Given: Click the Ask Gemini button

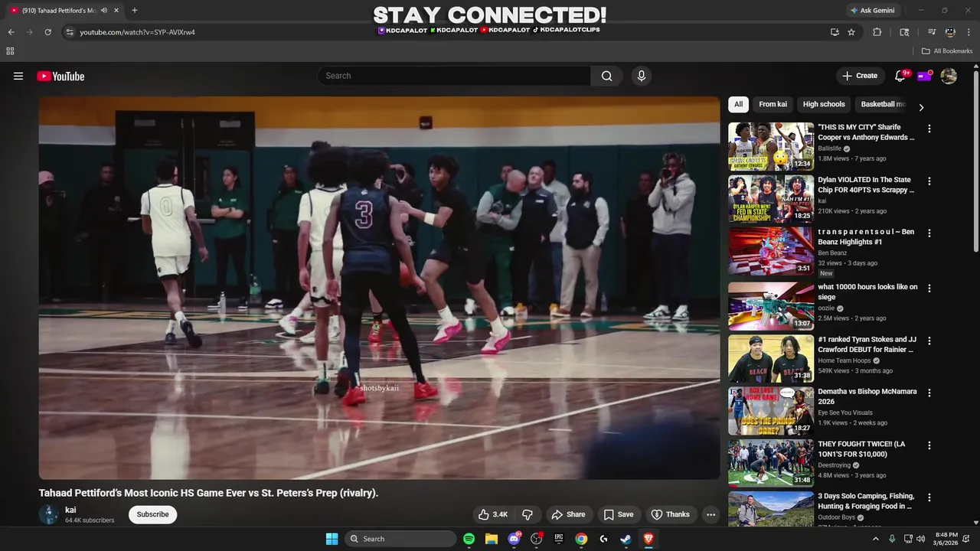Looking at the screenshot, I should [872, 11].
